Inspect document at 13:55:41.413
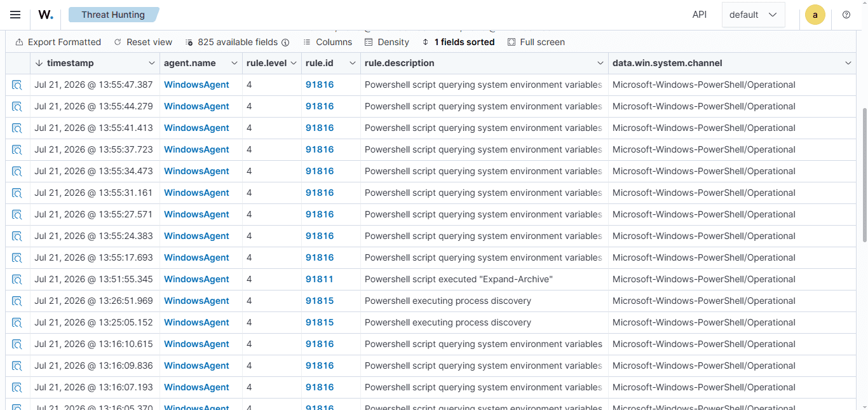Viewport: 868px width, 410px height. point(17,128)
